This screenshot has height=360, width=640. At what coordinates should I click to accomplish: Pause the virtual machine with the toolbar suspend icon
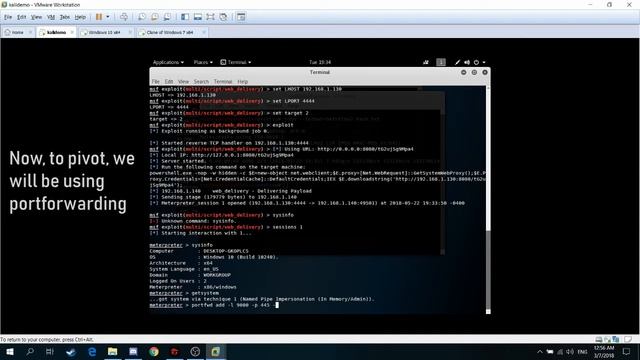99,17
